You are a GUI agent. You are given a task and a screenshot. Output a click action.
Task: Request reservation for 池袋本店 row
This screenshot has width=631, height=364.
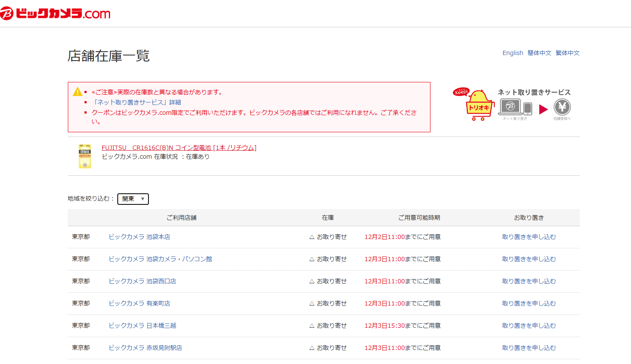(529, 237)
